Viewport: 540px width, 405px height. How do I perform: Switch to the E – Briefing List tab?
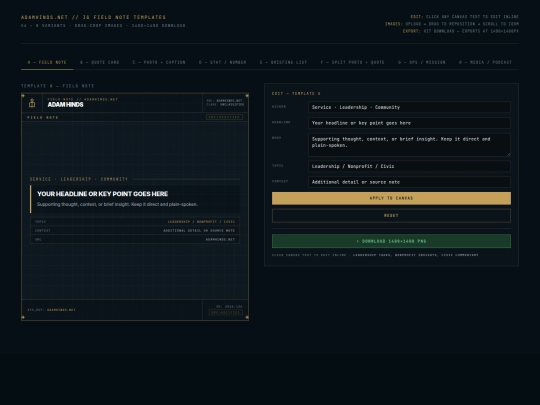pyautogui.click(x=283, y=62)
